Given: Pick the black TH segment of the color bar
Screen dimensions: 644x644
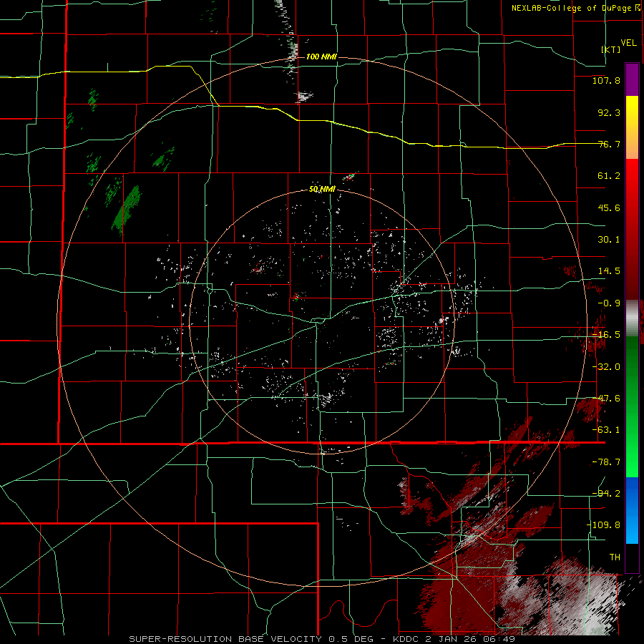Looking at the screenshot, I should click(x=632, y=557).
